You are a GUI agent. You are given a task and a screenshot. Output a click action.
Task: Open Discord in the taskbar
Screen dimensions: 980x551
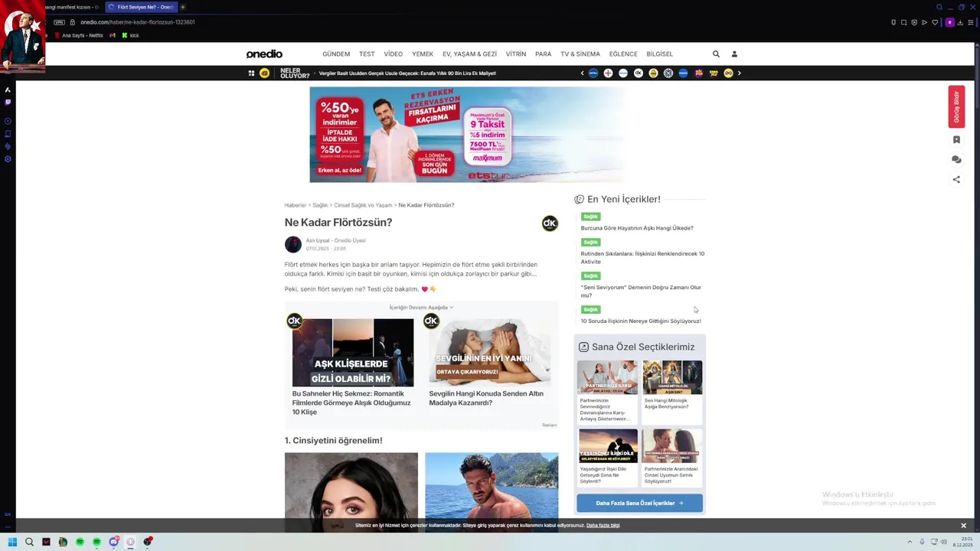click(x=113, y=542)
